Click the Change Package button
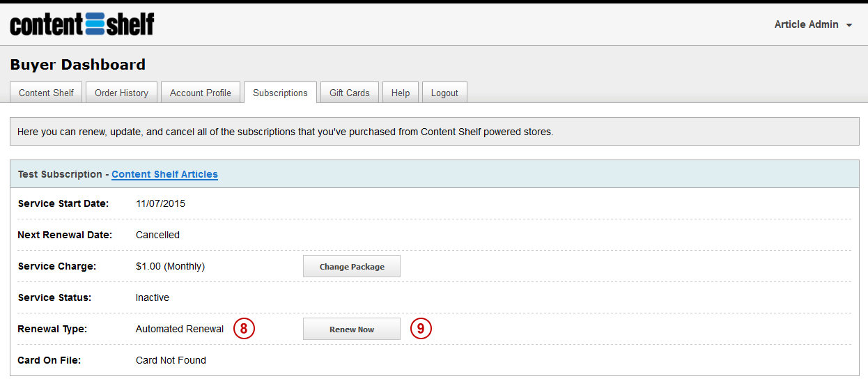The width and height of the screenshot is (868, 388). [352, 266]
